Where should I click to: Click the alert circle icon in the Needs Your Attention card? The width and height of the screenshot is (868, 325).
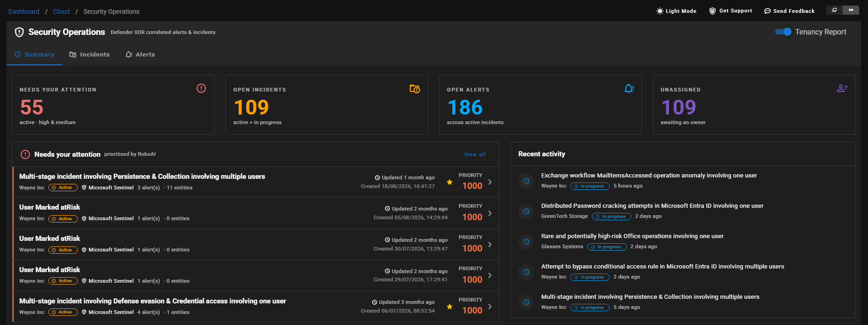point(201,88)
